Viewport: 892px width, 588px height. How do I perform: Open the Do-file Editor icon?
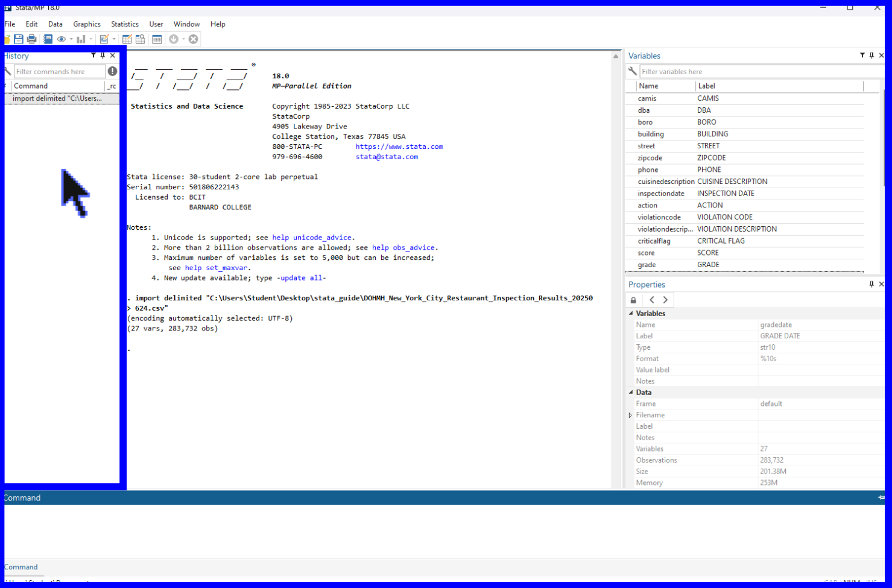pyautogui.click(x=104, y=39)
